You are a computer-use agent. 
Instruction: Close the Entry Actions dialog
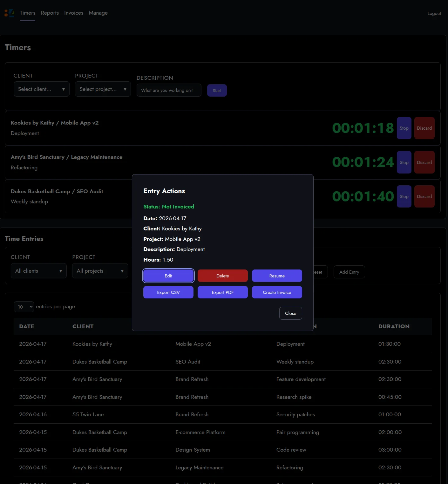click(x=290, y=313)
